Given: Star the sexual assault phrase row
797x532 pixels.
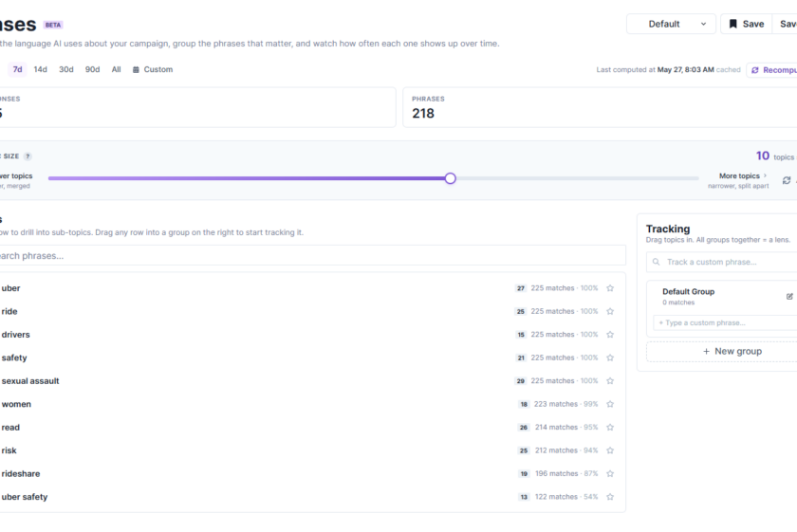Looking at the screenshot, I should (610, 381).
